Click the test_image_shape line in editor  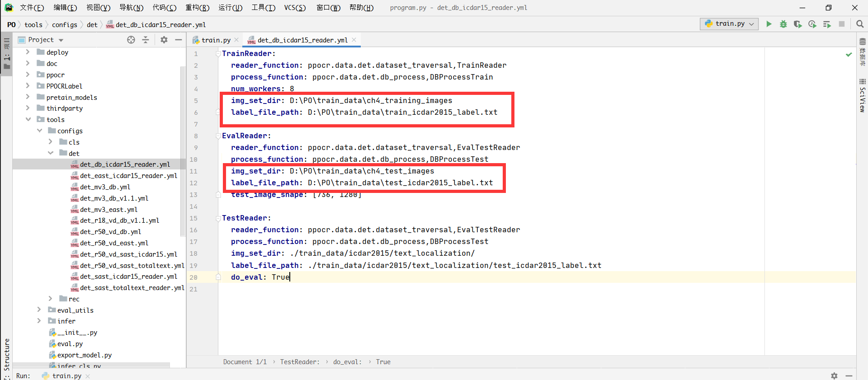tap(296, 195)
